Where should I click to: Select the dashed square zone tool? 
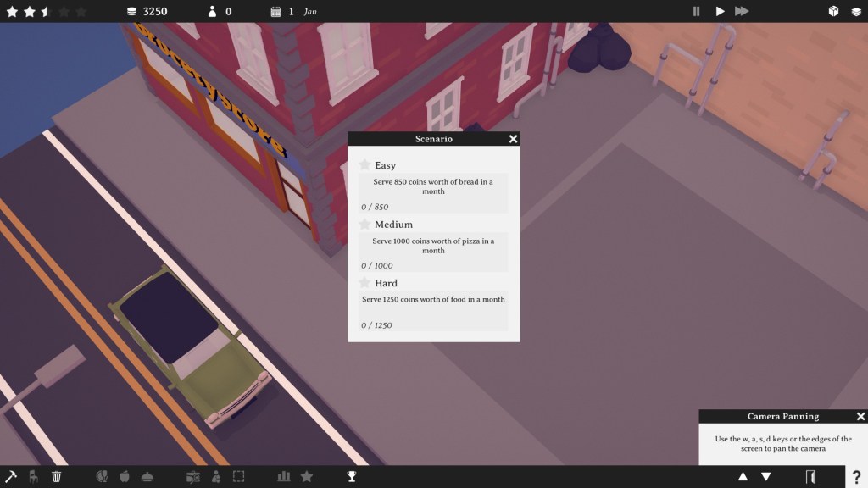239,476
